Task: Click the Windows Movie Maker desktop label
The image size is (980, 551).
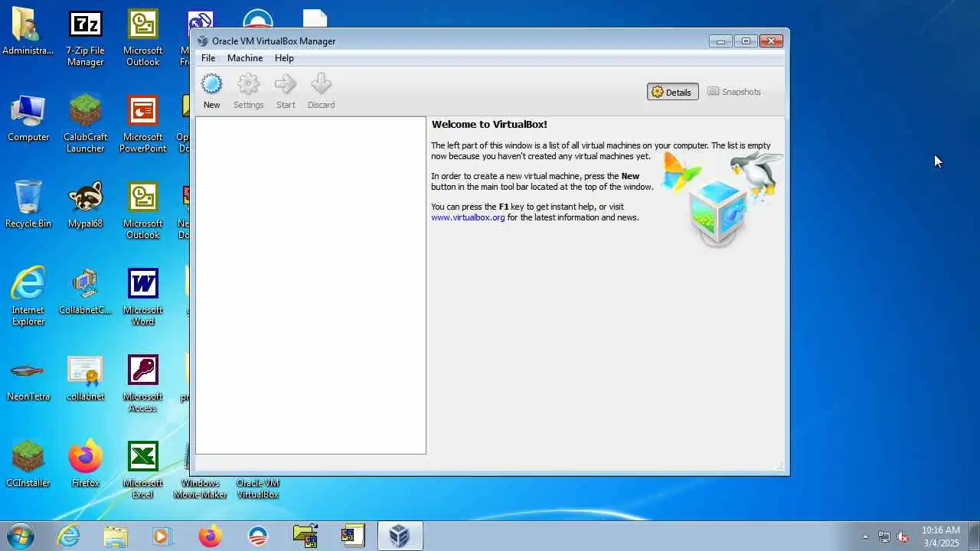Action: point(200,489)
